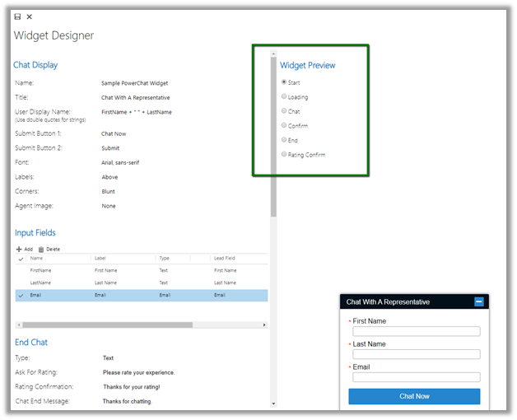The image size is (517, 420).
Task: Click the Save icon at top left
Action: pos(18,16)
